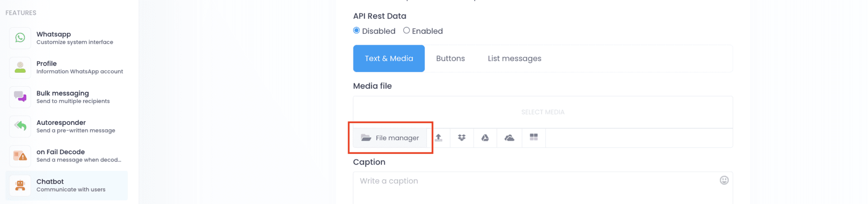Choose media from Dropbox
This screenshot has width=868, height=204.
click(462, 138)
